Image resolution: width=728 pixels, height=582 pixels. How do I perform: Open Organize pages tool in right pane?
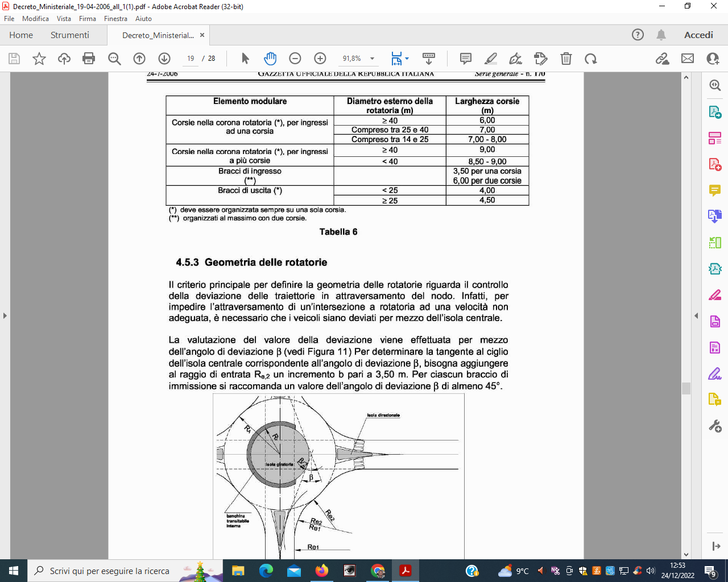click(x=715, y=138)
